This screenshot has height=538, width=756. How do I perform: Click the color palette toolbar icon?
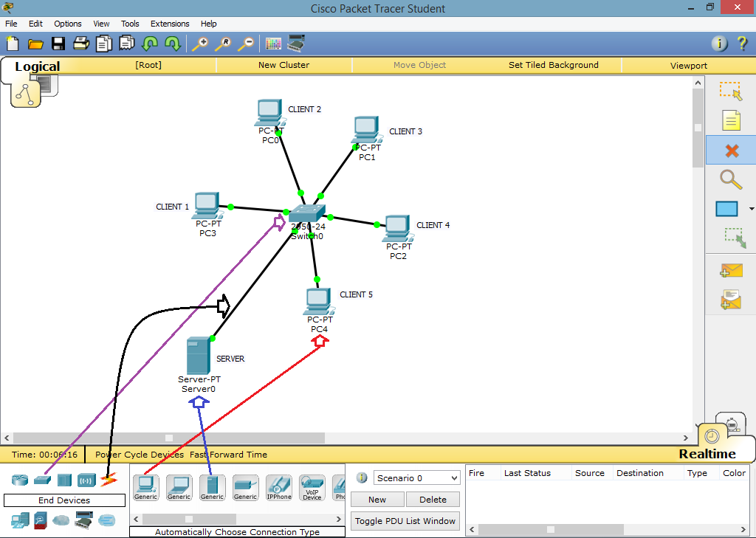click(x=272, y=44)
